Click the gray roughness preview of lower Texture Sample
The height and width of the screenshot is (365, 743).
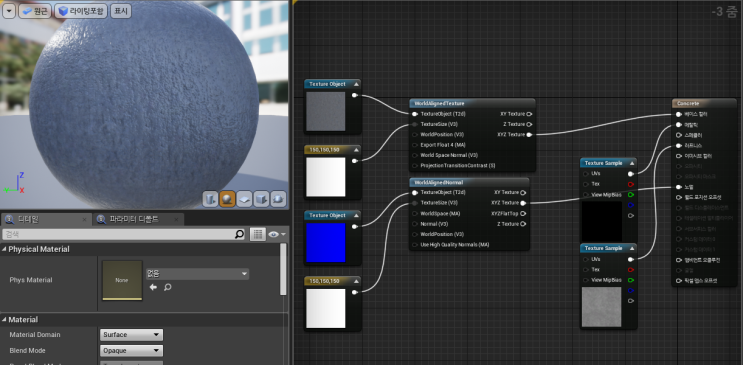[x=601, y=307]
